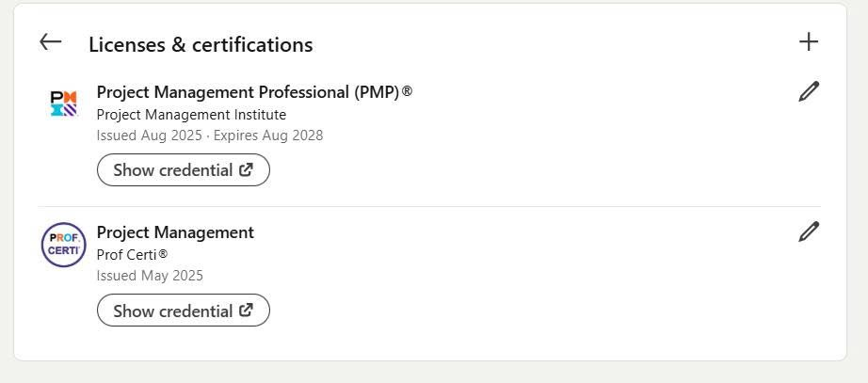Click the registered mark after Prof Certi
Image resolution: width=868 pixels, height=383 pixels.
point(163,254)
